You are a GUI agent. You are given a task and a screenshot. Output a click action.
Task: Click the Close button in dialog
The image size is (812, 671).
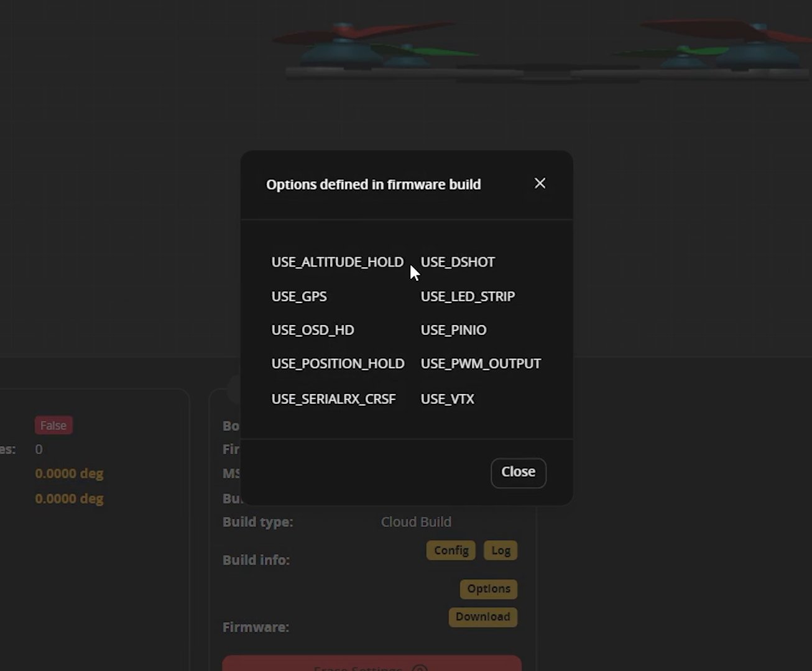[519, 473]
